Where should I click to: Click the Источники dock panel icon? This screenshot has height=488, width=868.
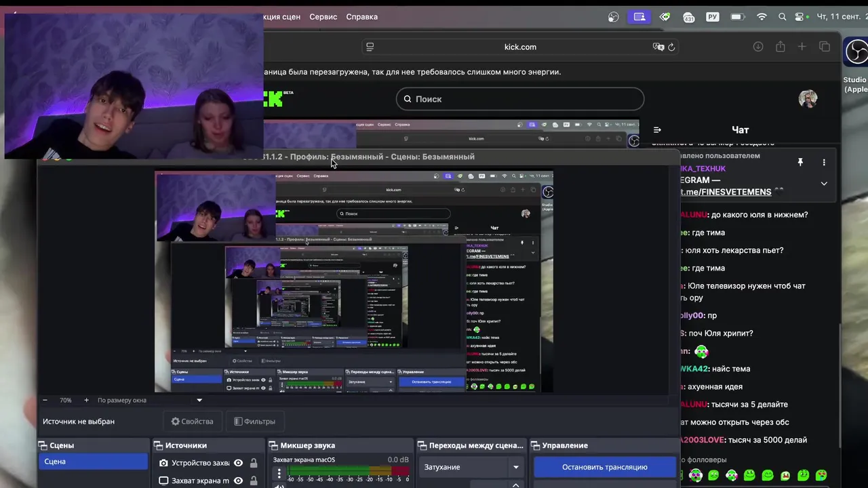click(159, 446)
